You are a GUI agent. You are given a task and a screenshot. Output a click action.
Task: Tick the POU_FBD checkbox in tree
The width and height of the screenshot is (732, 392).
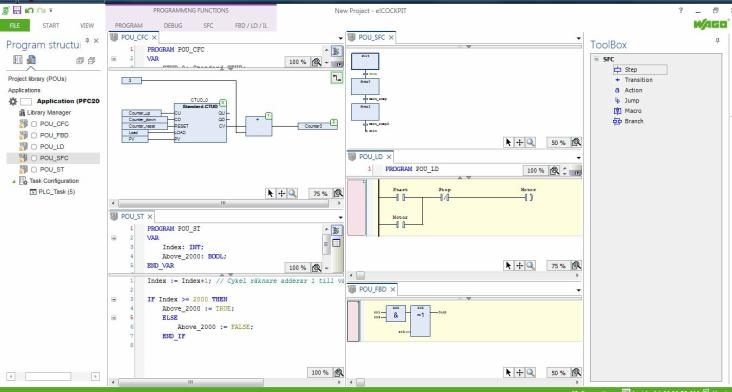tap(34, 135)
